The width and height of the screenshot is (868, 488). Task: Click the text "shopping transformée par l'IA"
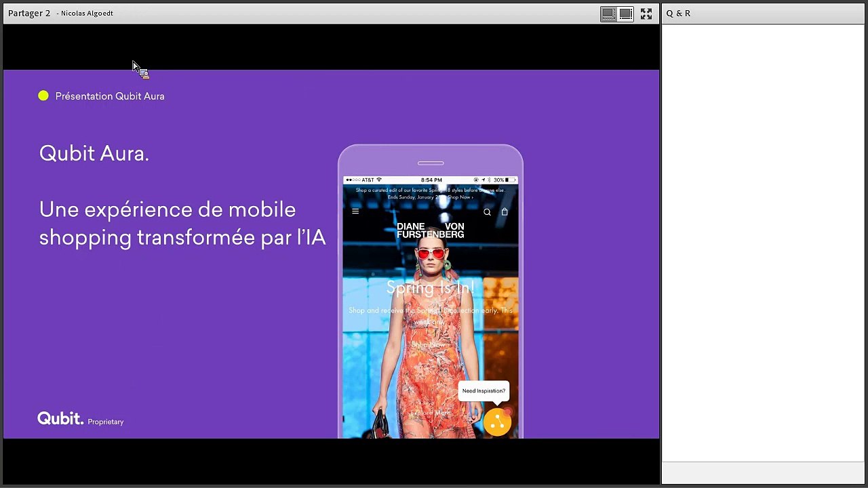182,237
